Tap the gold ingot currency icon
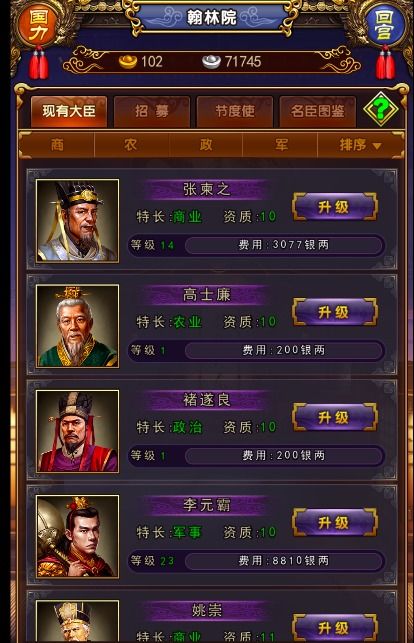 click(x=128, y=62)
